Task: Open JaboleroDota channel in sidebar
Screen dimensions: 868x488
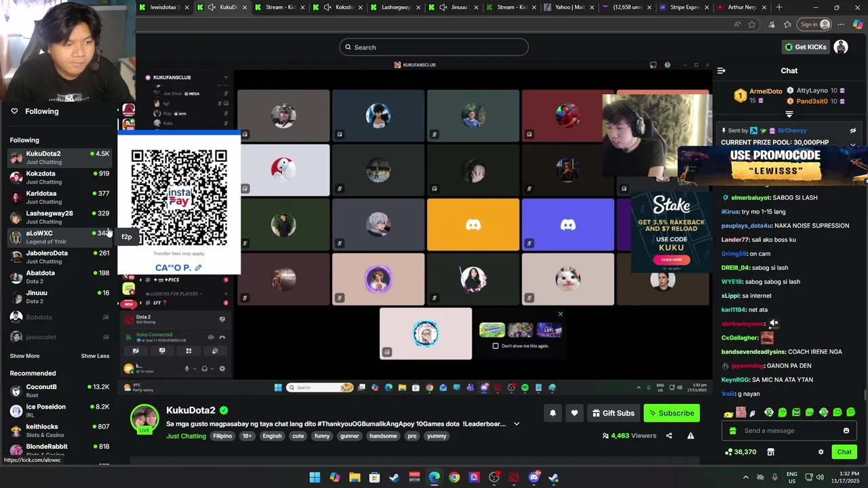Action: [x=59, y=257]
